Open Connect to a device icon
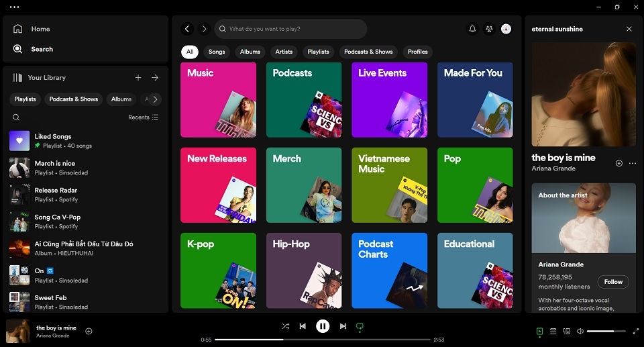The height and width of the screenshot is (347, 644). (x=567, y=332)
